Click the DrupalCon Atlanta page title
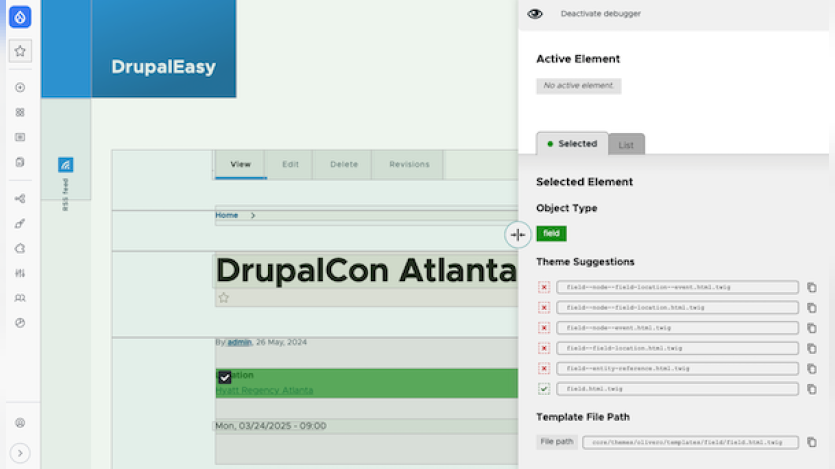835x469 pixels. 366,270
